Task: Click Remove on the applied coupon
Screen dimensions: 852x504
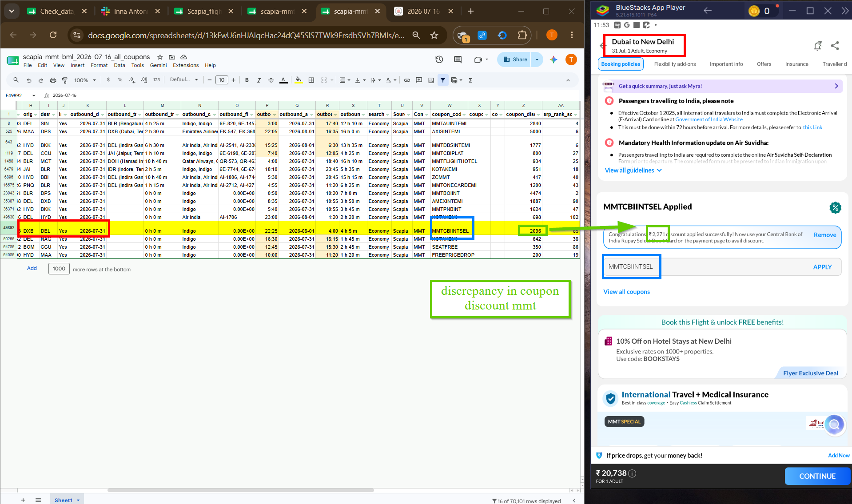Action: click(x=825, y=235)
